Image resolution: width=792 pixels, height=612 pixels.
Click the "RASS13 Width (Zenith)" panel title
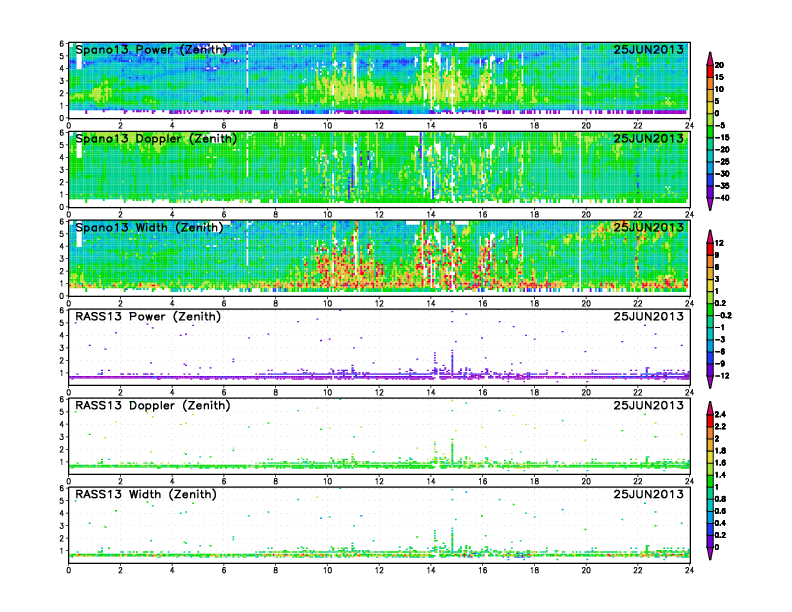click(x=146, y=494)
